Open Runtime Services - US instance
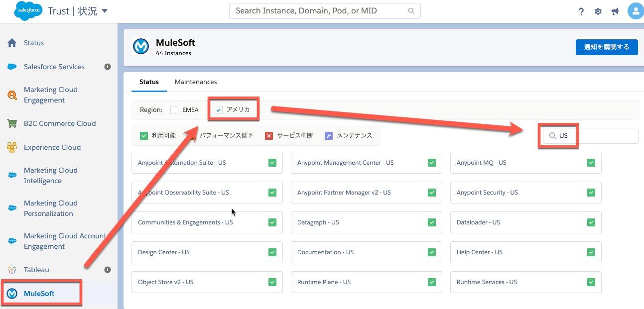 [526, 282]
